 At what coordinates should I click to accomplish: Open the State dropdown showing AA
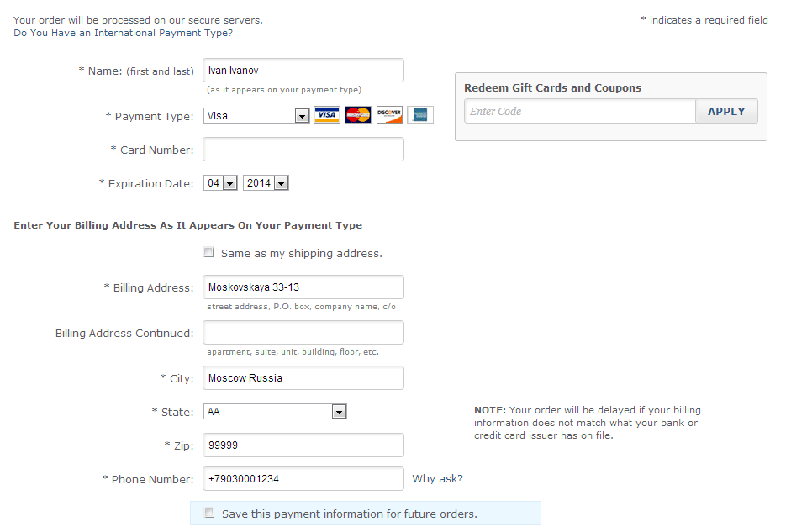click(275, 412)
